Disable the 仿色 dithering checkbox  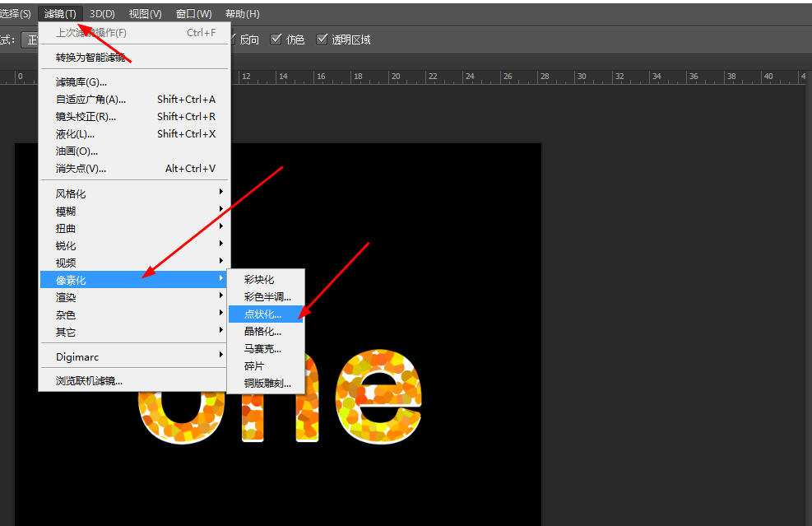275,38
